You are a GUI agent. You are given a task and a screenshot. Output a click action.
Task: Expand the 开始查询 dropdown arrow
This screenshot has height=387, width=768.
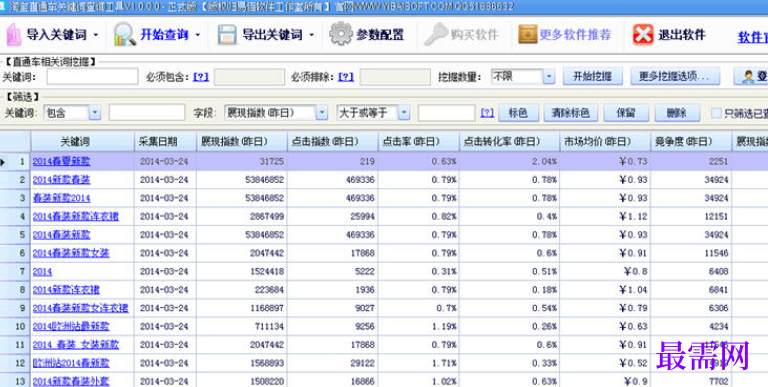click(197, 35)
